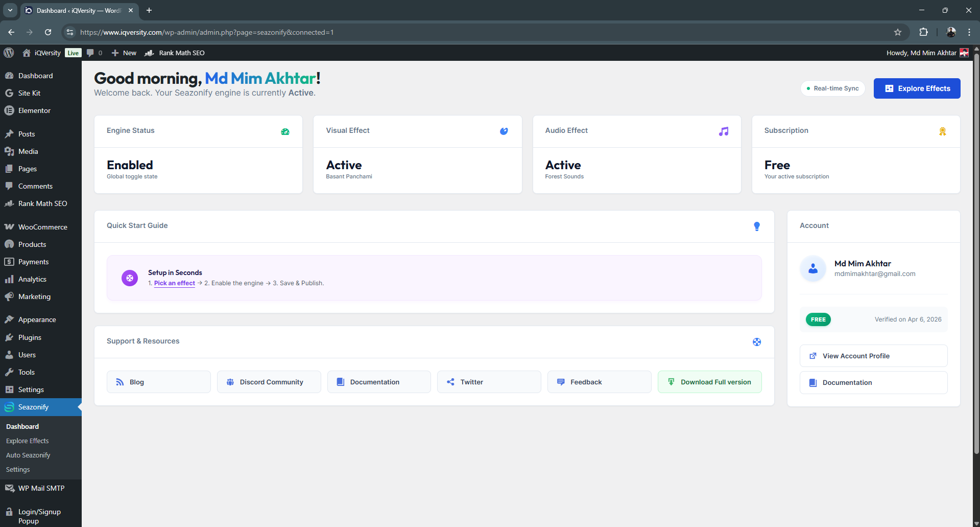Viewport: 980px width, 527px height.
Task: Open Documentation in Support & Resources
Action: (379, 382)
